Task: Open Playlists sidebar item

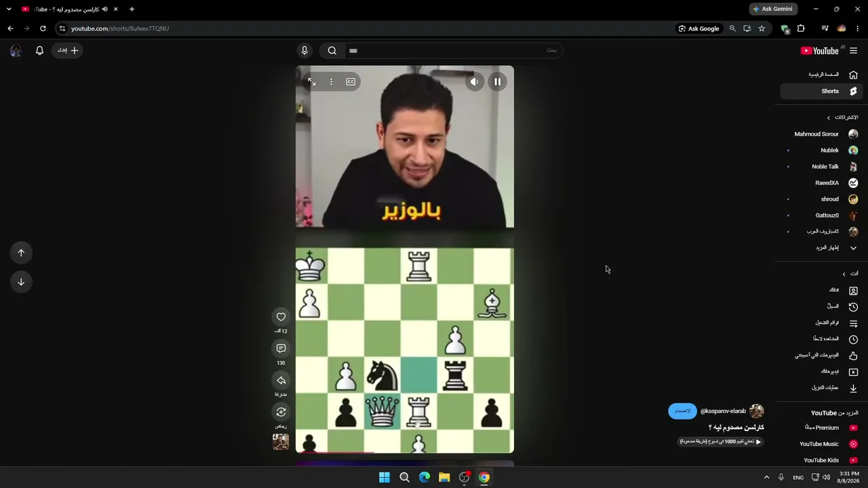Action: [x=821, y=323]
